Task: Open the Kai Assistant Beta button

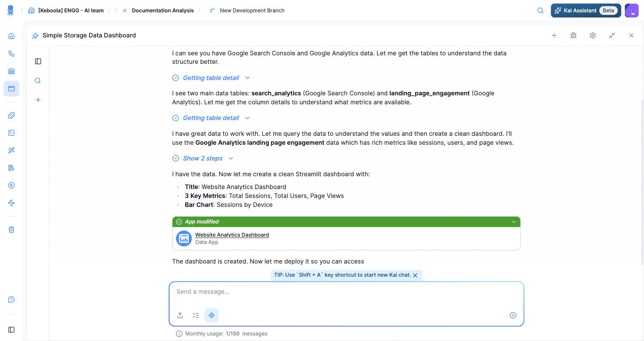Action: click(x=586, y=11)
